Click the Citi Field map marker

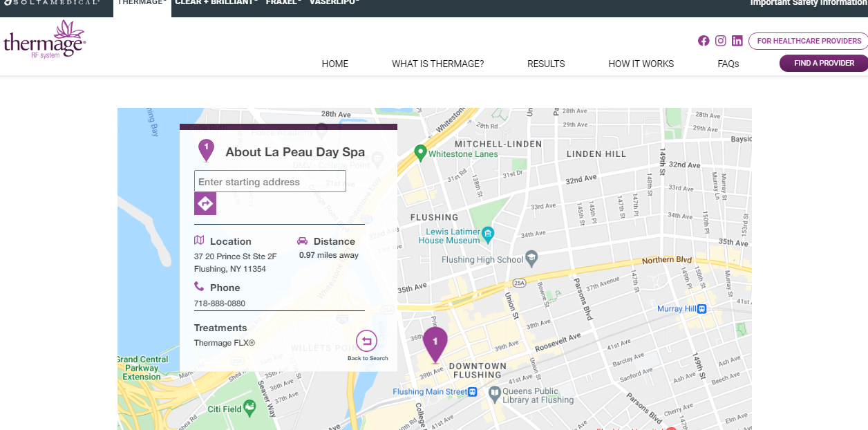pyautogui.click(x=249, y=407)
